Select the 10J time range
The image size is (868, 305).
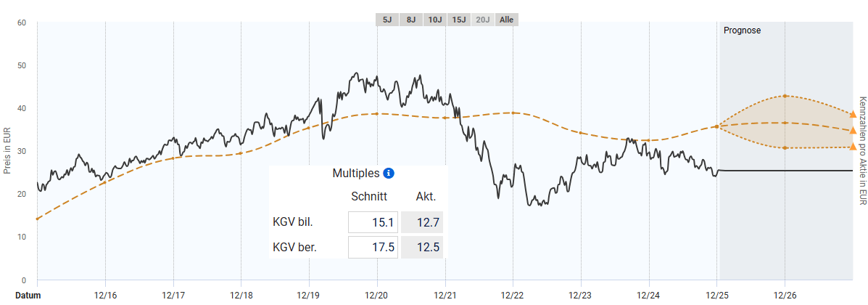coord(435,20)
